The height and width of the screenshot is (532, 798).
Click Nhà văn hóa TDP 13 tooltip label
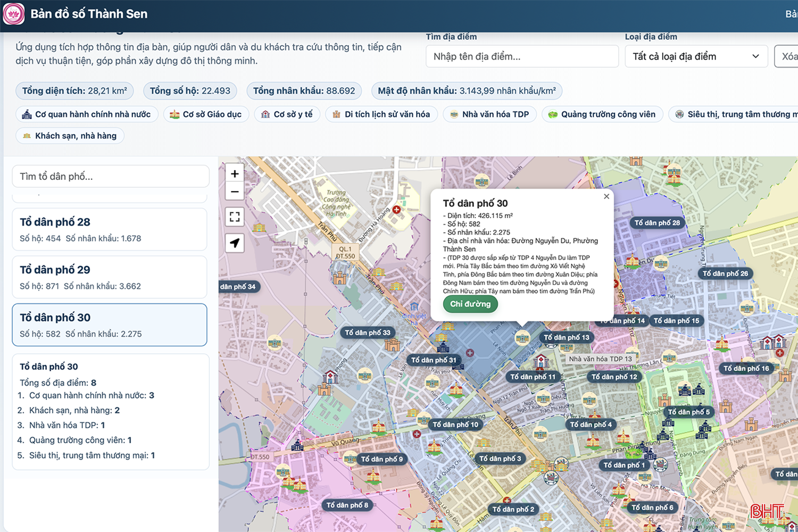600,359
